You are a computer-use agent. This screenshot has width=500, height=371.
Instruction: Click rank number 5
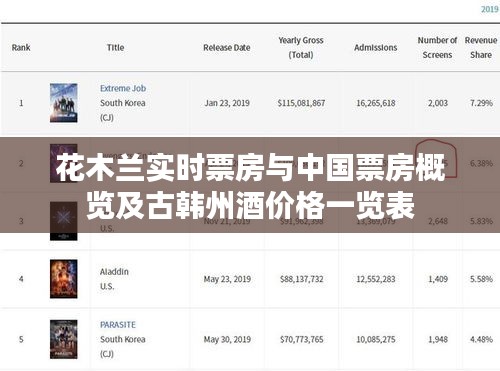click(21, 339)
